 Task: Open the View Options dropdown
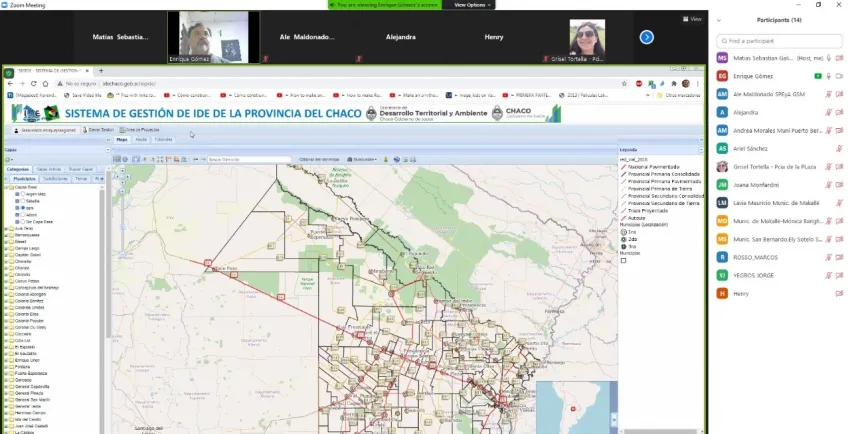coord(472,5)
